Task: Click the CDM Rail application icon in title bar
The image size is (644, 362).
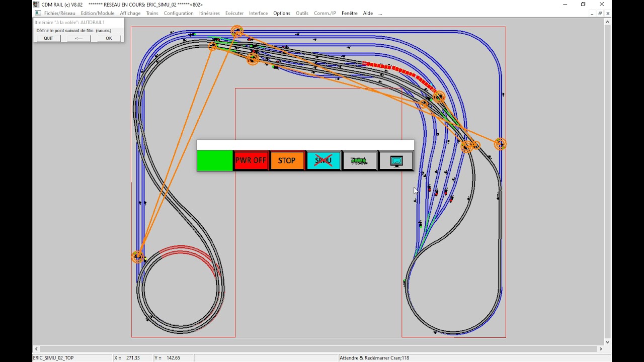Action: [36, 5]
